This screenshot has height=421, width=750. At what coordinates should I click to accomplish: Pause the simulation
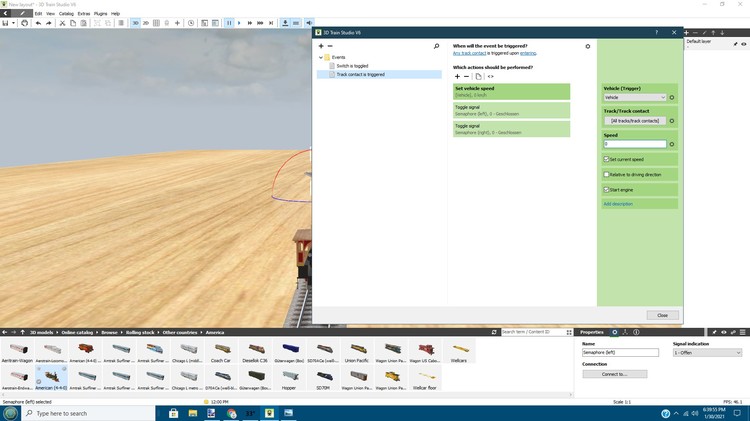[x=228, y=22]
